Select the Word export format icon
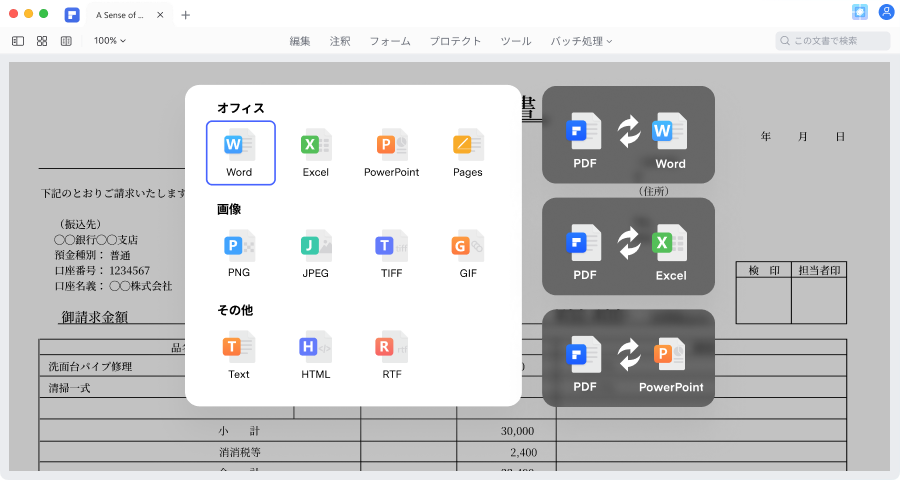The height and width of the screenshot is (480, 900). [x=240, y=153]
